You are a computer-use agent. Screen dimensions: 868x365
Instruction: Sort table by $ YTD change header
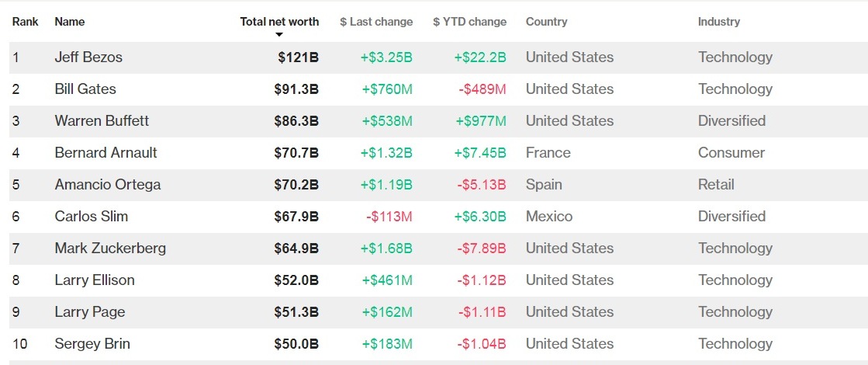470,23
